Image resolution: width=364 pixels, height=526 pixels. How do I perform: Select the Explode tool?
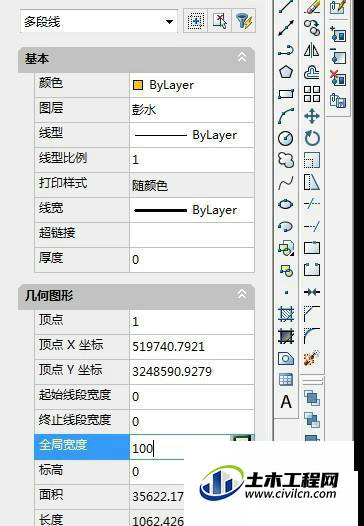pyautogui.click(x=312, y=358)
